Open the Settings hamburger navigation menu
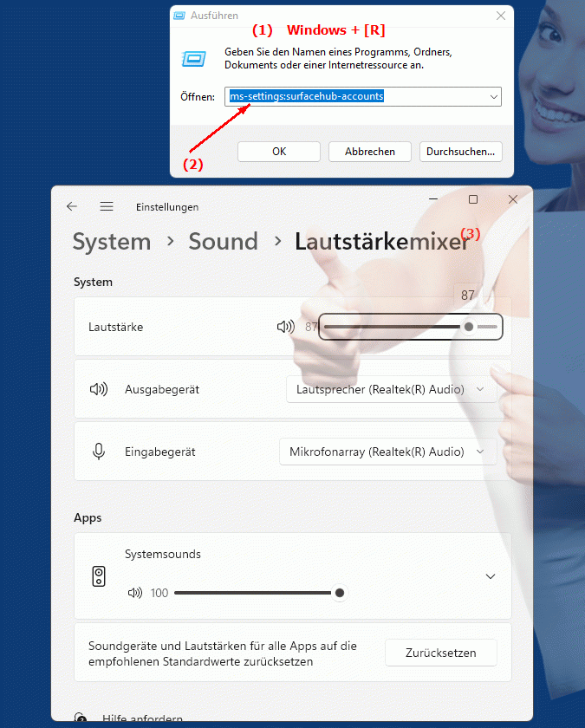This screenshot has width=585, height=728. [107, 206]
